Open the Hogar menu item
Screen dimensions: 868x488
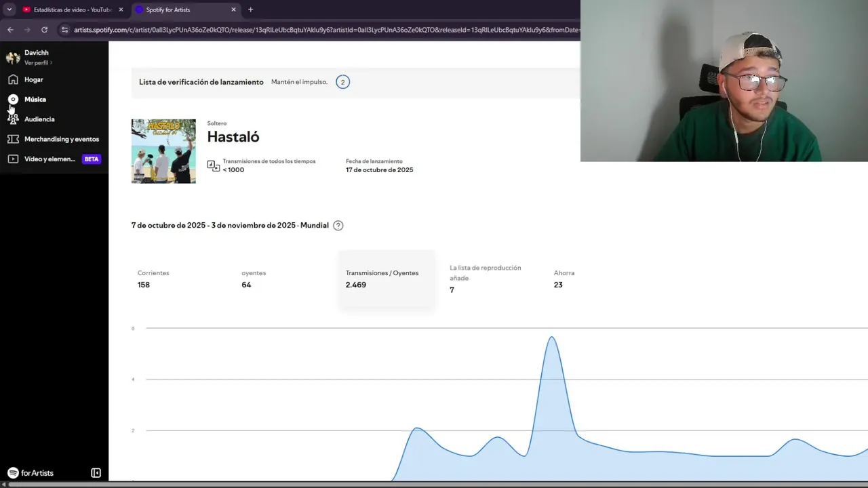click(x=34, y=79)
